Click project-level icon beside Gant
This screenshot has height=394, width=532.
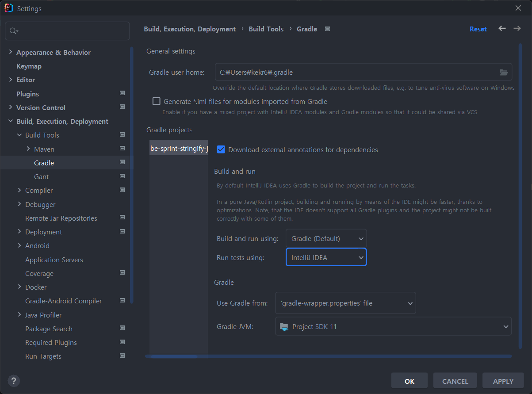122,176
